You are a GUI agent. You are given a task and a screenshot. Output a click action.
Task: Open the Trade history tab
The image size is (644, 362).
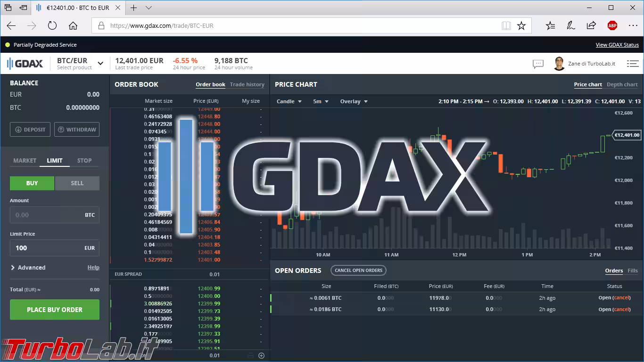pos(247,84)
